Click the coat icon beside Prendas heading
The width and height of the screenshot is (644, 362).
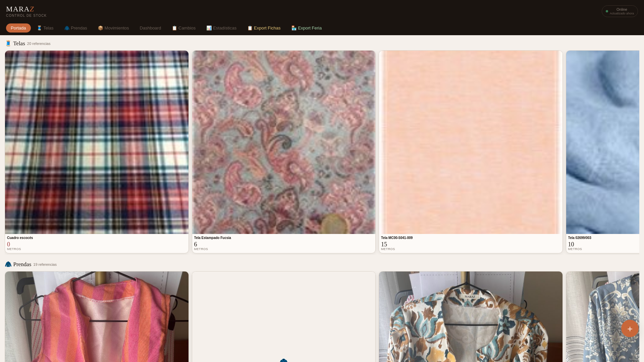pyautogui.click(x=8, y=264)
